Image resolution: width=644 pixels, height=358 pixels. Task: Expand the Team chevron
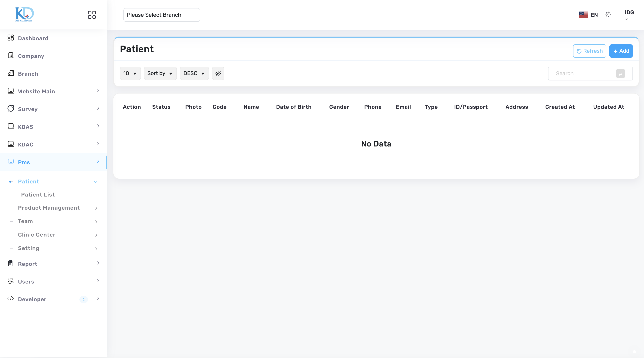[96, 222]
